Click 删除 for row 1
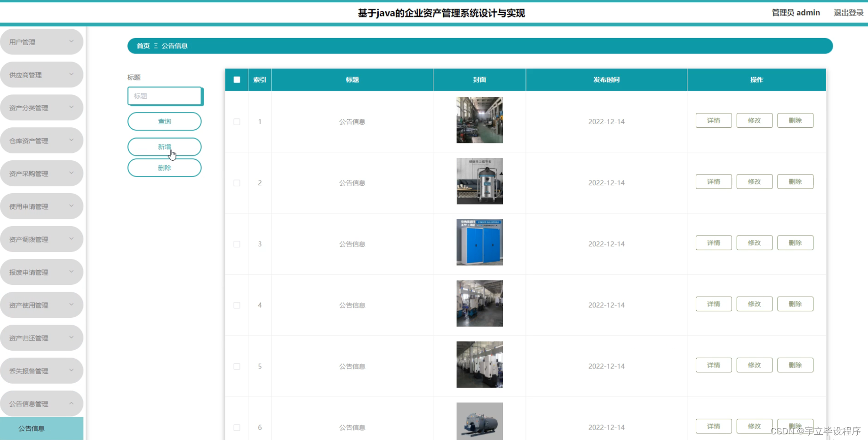 click(x=795, y=120)
